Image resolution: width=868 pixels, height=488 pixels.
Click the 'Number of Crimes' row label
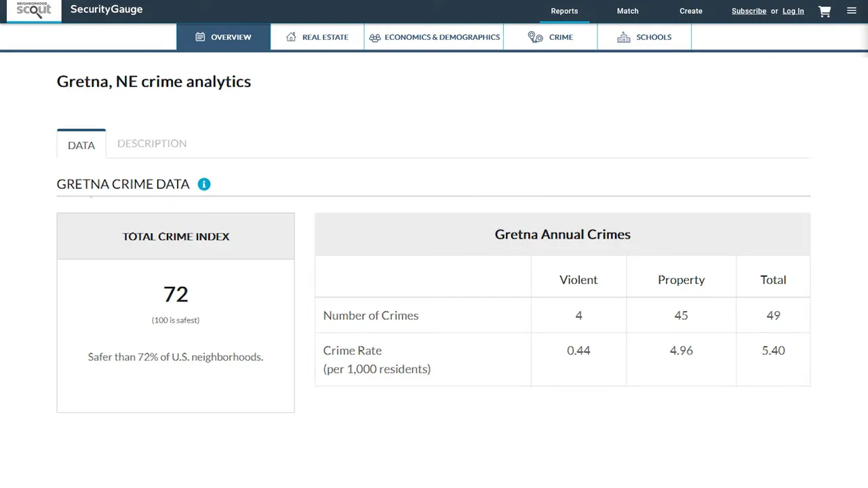371,316
